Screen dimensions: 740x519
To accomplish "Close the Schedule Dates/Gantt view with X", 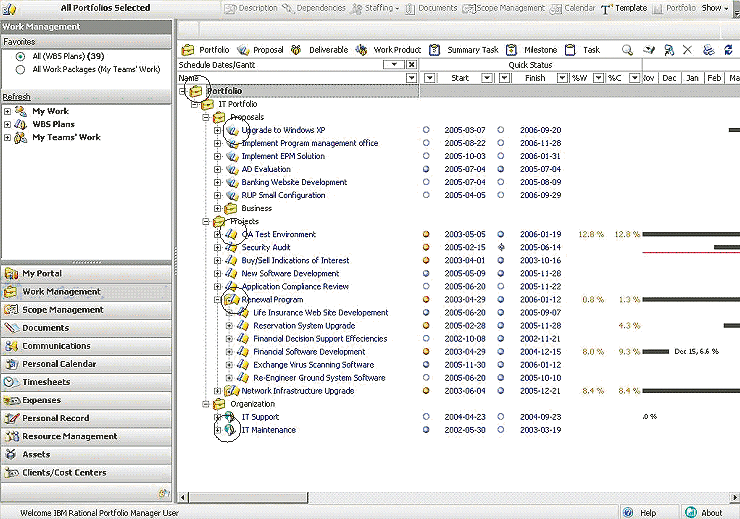I will click(x=412, y=65).
